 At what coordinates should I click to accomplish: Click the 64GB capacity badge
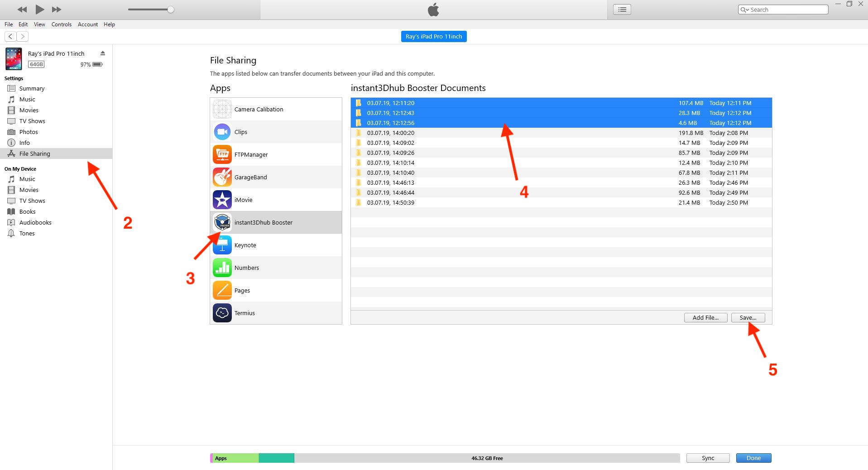[x=36, y=64]
